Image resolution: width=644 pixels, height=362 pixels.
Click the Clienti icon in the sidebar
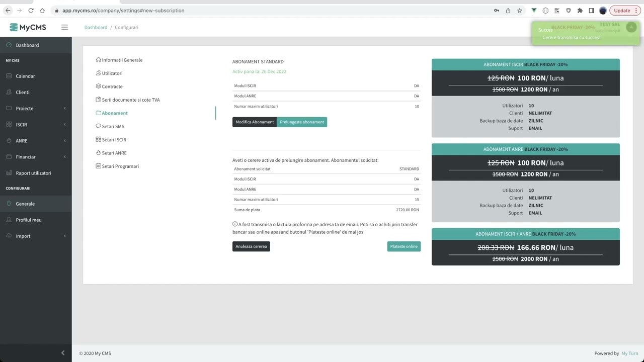pos(9,92)
